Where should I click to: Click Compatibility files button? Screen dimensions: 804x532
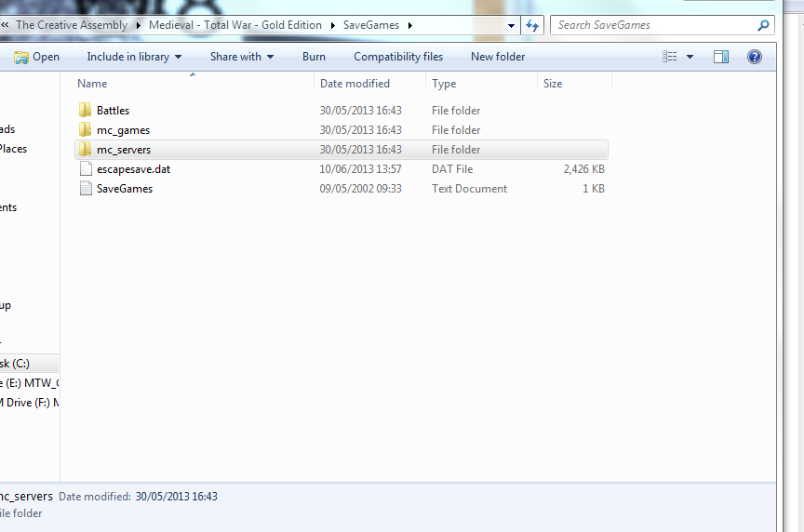(398, 57)
